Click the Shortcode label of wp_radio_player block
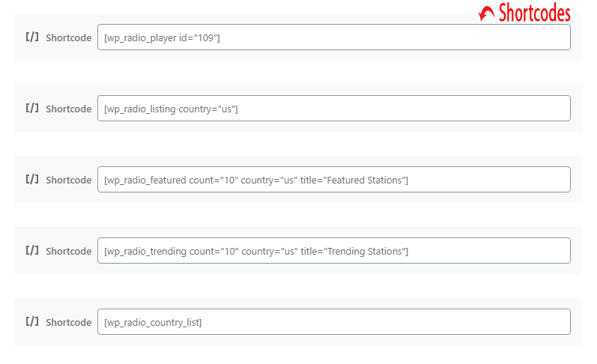Viewport: 597px width, 364px height. click(68, 37)
